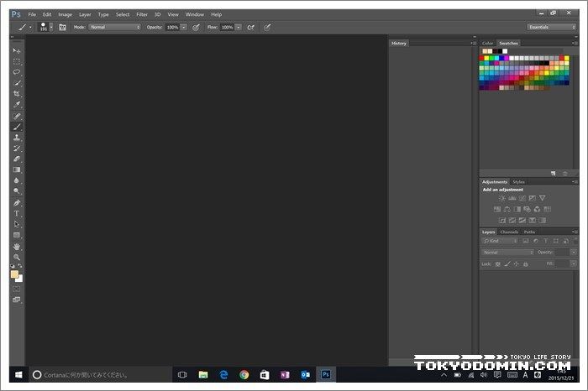Create new swatch of foreground color
Screen dimensions: 588x391
click(x=553, y=174)
